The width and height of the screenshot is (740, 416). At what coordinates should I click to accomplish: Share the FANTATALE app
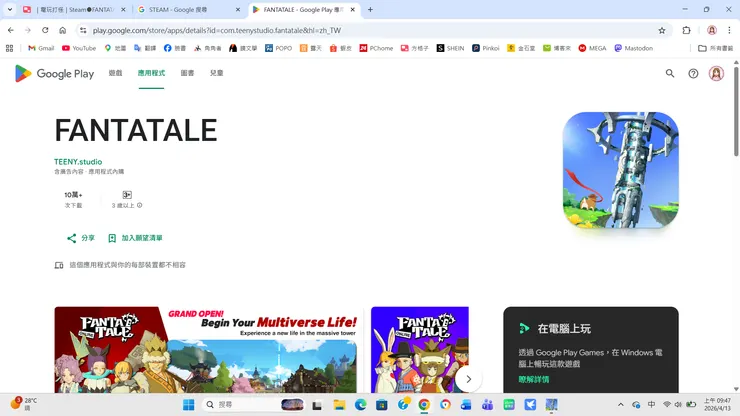point(81,238)
